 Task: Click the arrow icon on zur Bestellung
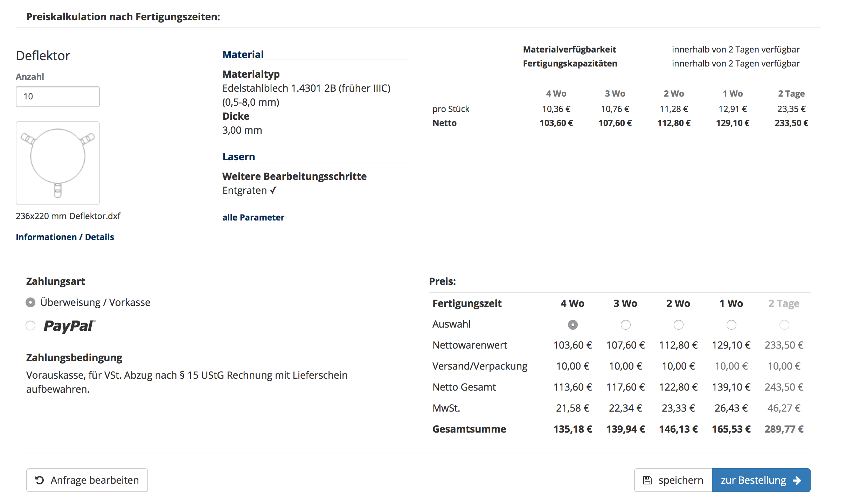(x=797, y=480)
